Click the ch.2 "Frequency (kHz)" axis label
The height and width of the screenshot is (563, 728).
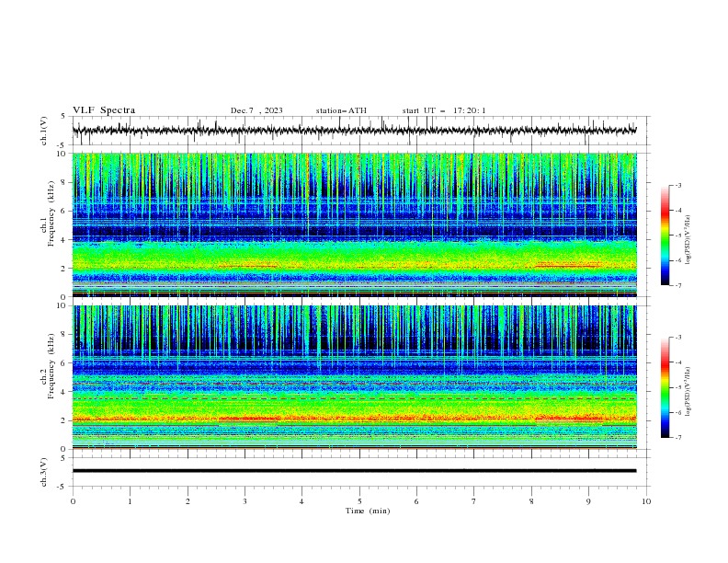pyautogui.click(x=51, y=366)
